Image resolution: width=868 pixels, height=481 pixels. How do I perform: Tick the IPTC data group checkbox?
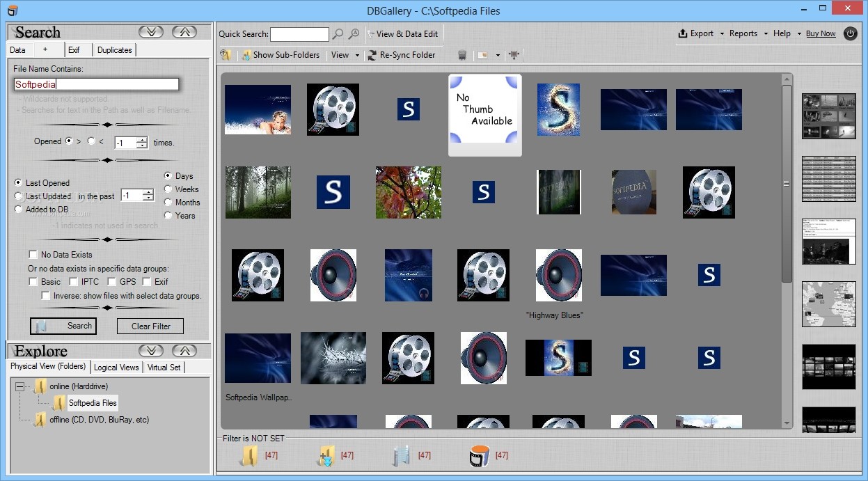tap(74, 281)
